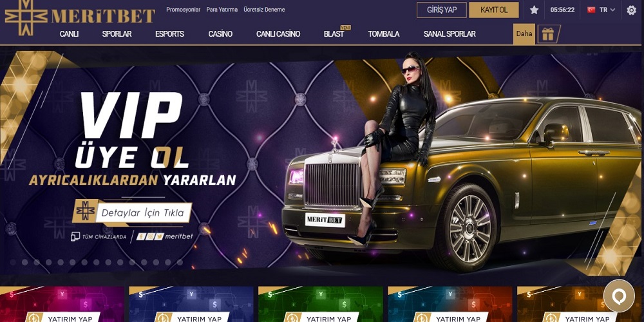Viewport: 644px width, 322px height.
Task: Open the Canlı Casino menu
Action: click(x=278, y=34)
